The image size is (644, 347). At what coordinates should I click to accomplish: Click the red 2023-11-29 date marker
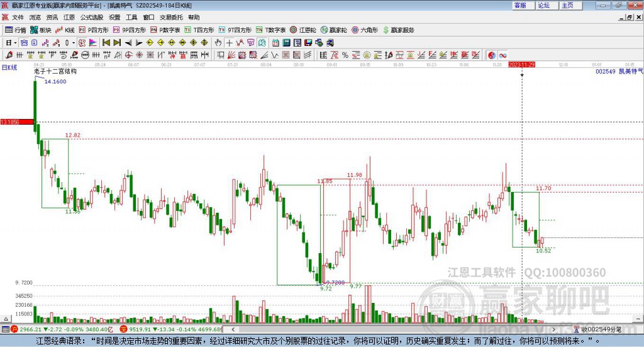click(521, 64)
